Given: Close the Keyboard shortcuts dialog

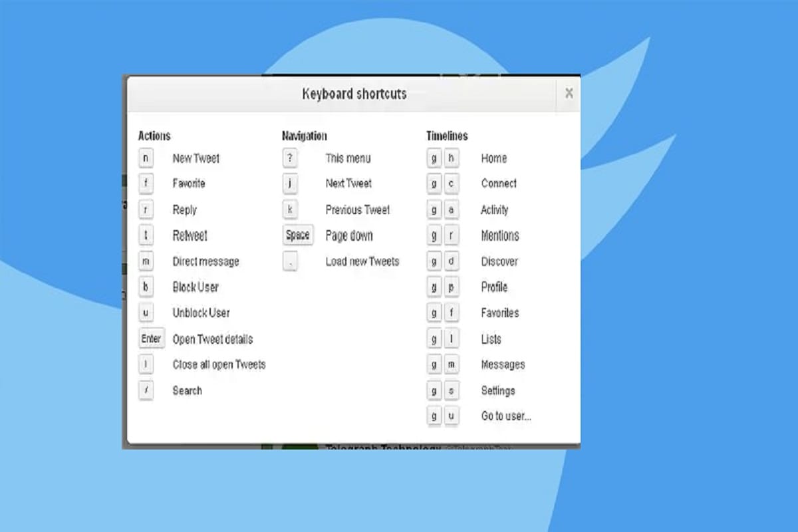Looking at the screenshot, I should [569, 94].
